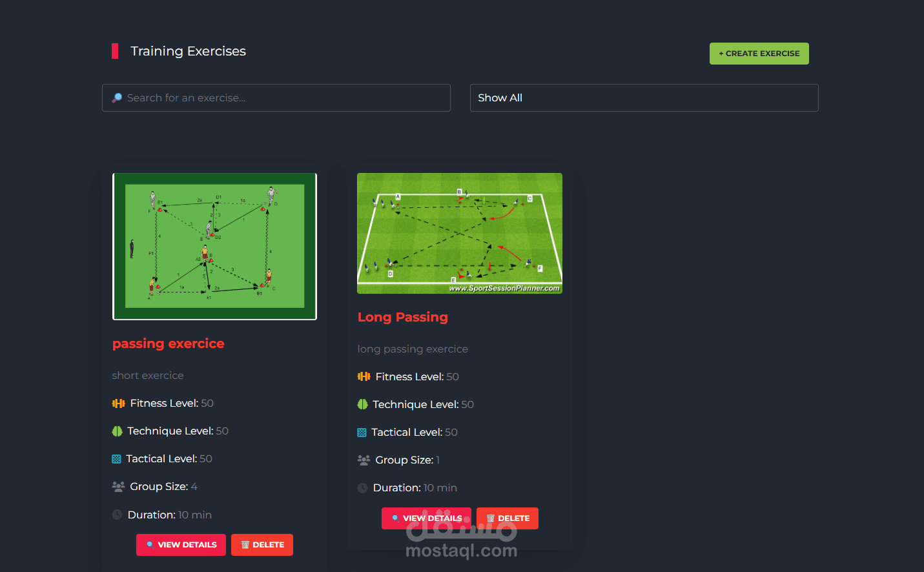
Task: Click the Duration clock icon in passing exercice
Action: (x=118, y=515)
